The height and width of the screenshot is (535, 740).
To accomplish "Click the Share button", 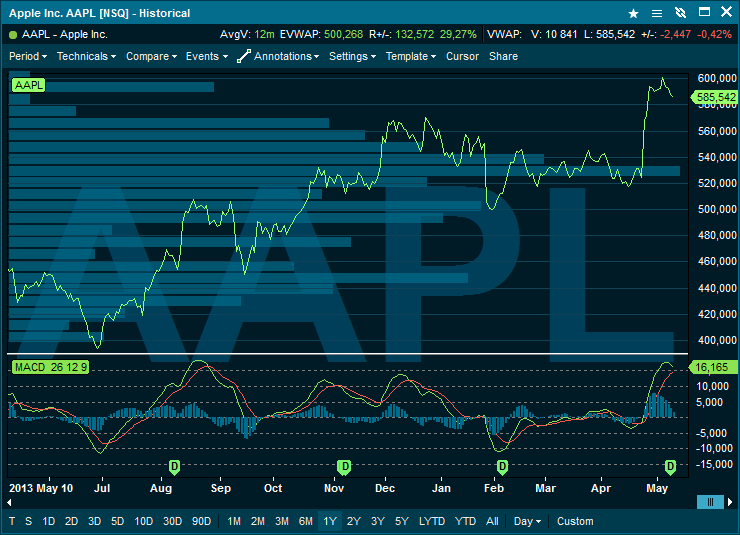I will click(x=503, y=57).
